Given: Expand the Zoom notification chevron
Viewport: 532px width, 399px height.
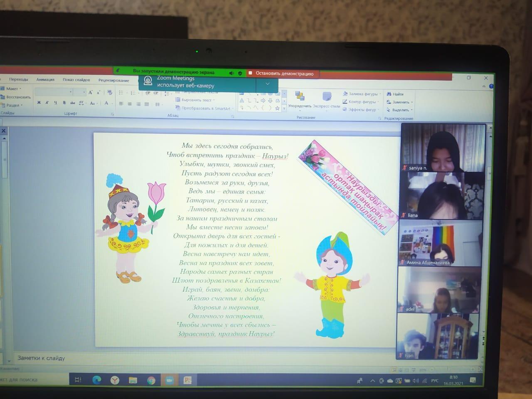Looking at the screenshot, I should [268, 84].
